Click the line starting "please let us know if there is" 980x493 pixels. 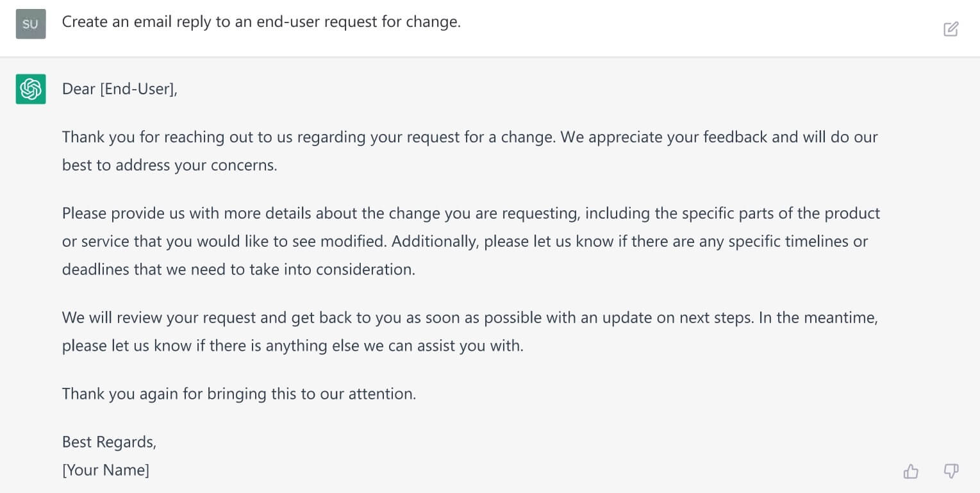click(x=292, y=346)
